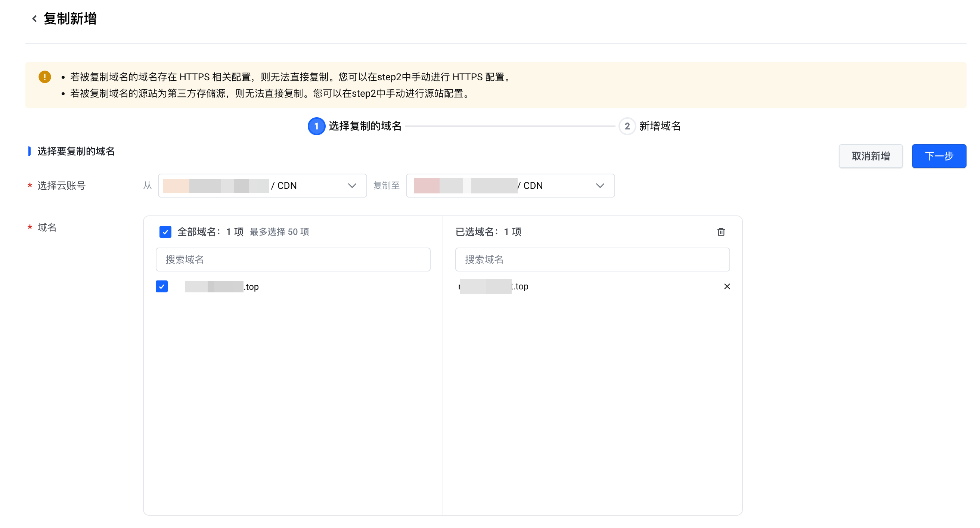Click the orange warning icon in notice
The width and height of the screenshot is (980, 528).
44,77
